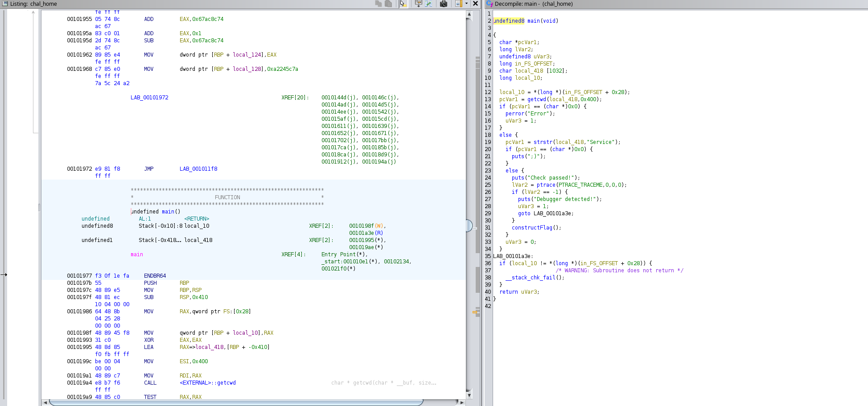Click the Subroutine does not return warning

(x=620, y=271)
